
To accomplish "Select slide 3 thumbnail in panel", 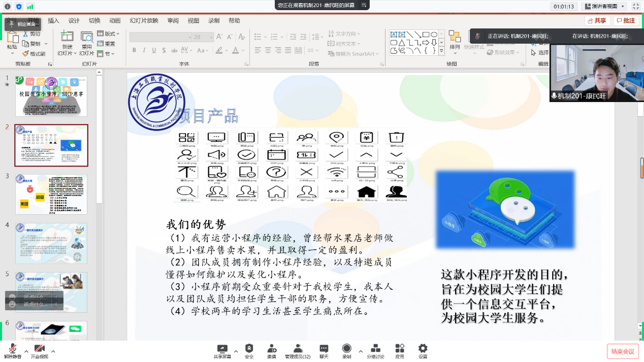I will point(51,194).
